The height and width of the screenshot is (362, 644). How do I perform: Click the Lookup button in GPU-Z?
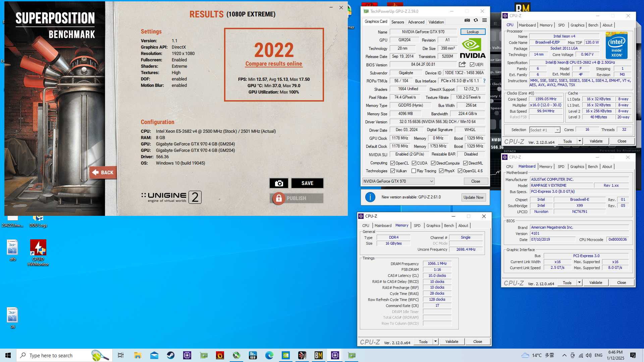[473, 32]
